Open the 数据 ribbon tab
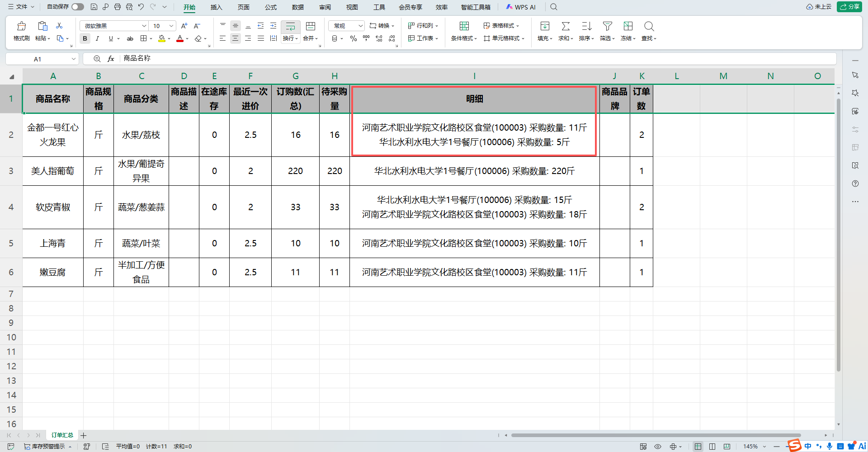 (x=298, y=7)
